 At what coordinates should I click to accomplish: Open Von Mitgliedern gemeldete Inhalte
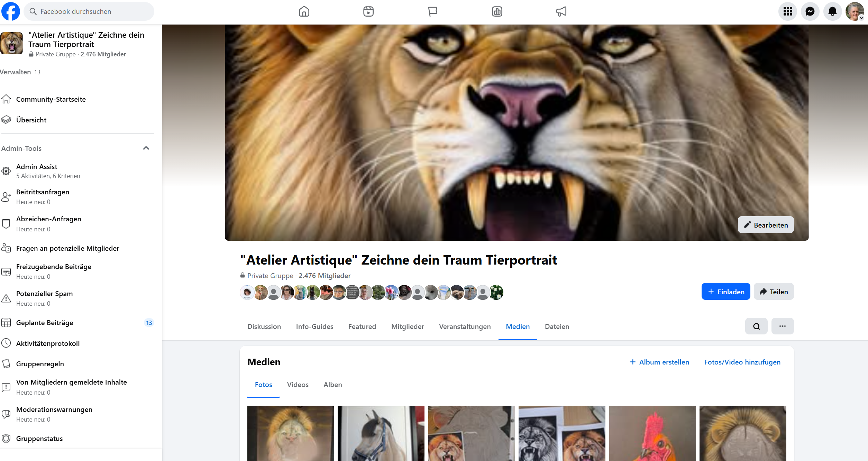77,387
